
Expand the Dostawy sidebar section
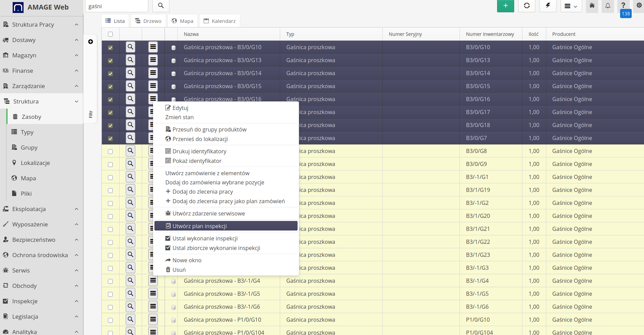click(41, 40)
